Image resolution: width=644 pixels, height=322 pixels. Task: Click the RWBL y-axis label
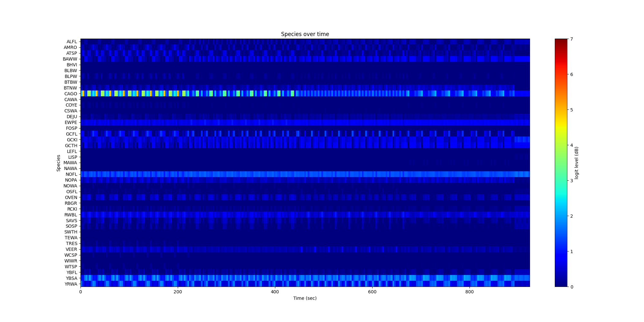click(x=71, y=215)
